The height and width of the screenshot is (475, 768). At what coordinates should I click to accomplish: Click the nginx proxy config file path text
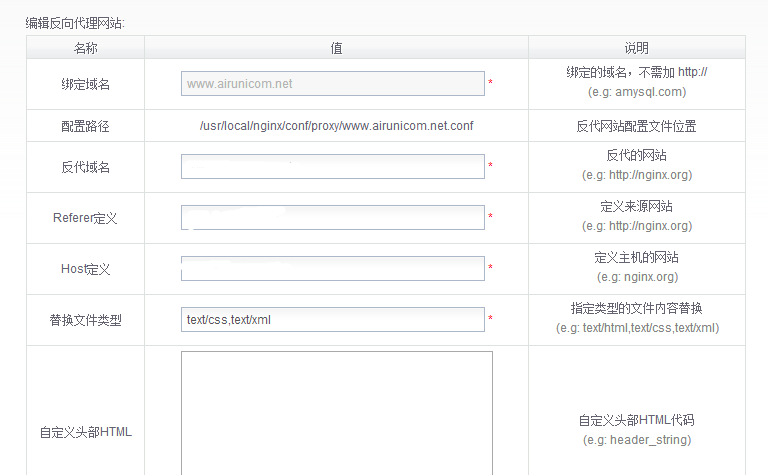(x=336, y=126)
